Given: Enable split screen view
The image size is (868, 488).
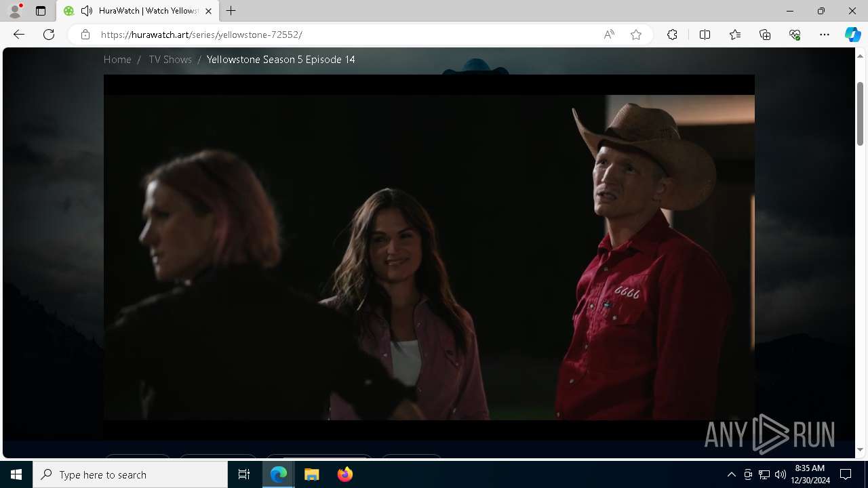Looking at the screenshot, I should [x=705, y=35].
